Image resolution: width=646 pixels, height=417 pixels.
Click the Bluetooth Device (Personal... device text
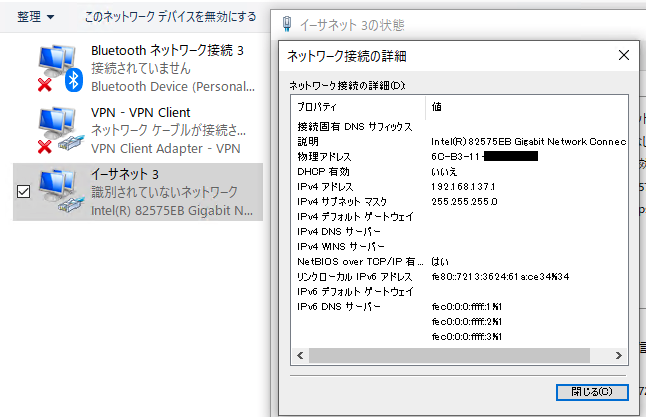pyautogui.click(x=173, y=87)
